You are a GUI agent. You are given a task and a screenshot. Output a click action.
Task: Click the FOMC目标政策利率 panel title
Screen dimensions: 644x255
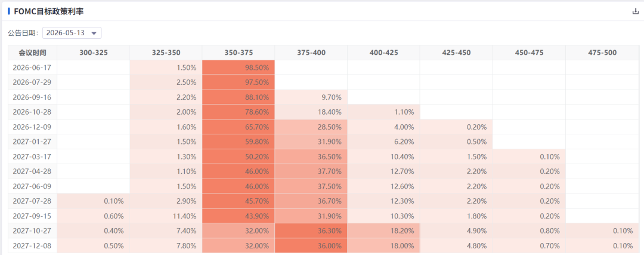49,11
